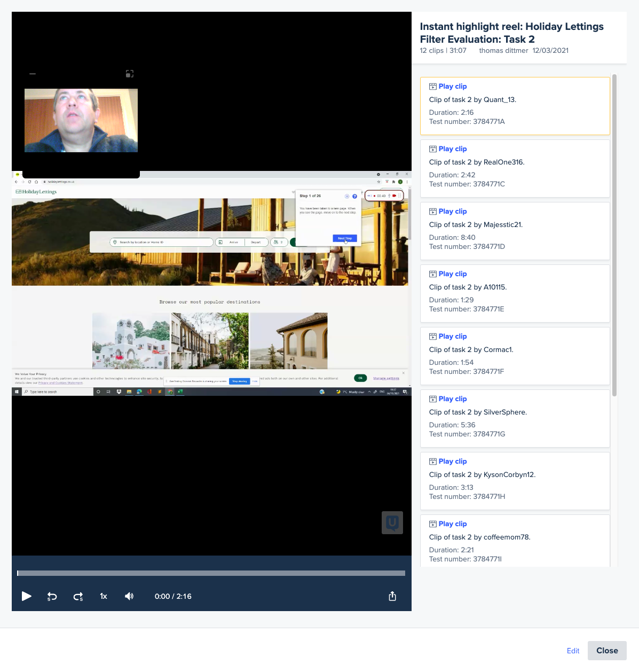Click the share video icon
This screenshot has width=639, height=672.
(x=392, y=596)
